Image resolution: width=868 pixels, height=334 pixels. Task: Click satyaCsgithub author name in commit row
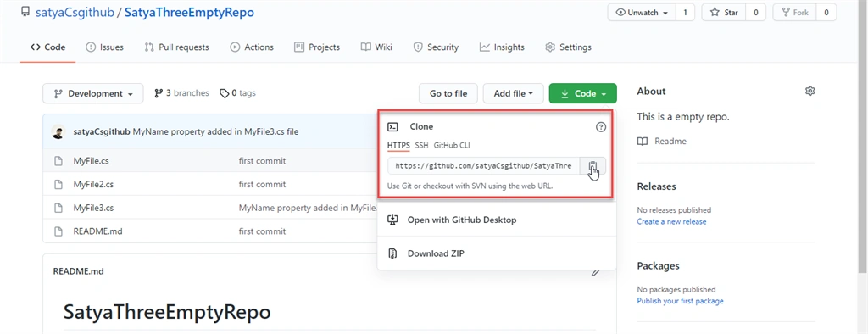(102, 132)
